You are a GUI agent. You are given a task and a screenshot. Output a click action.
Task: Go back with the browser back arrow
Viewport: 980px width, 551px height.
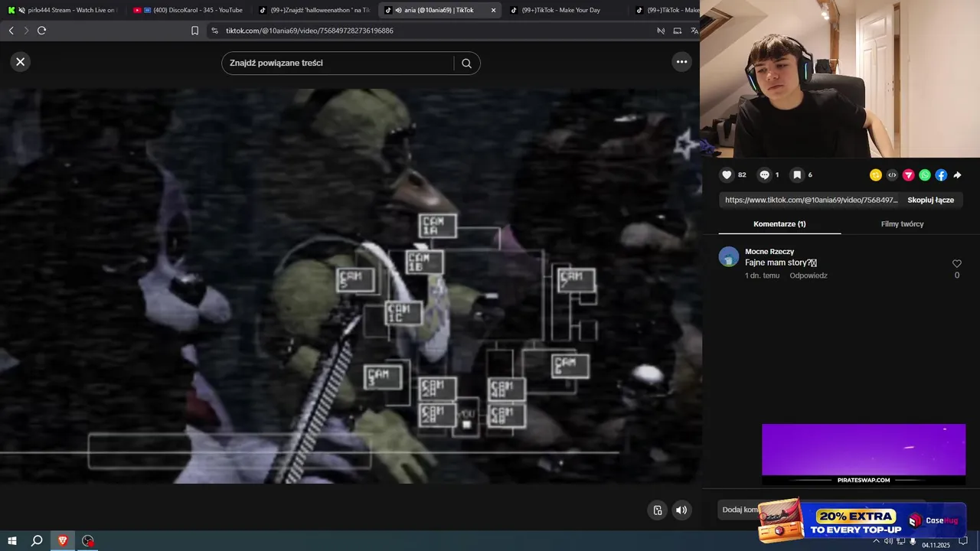click(11, 31)
